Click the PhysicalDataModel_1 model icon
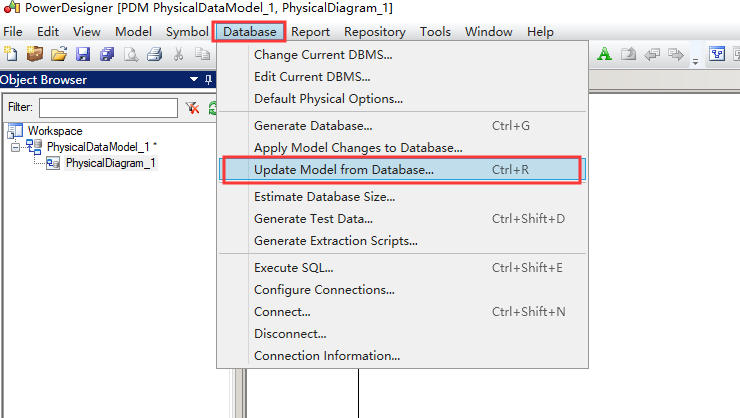Viewport: 740px width, 418px height. pyautogui.click(x=34, y=147)
